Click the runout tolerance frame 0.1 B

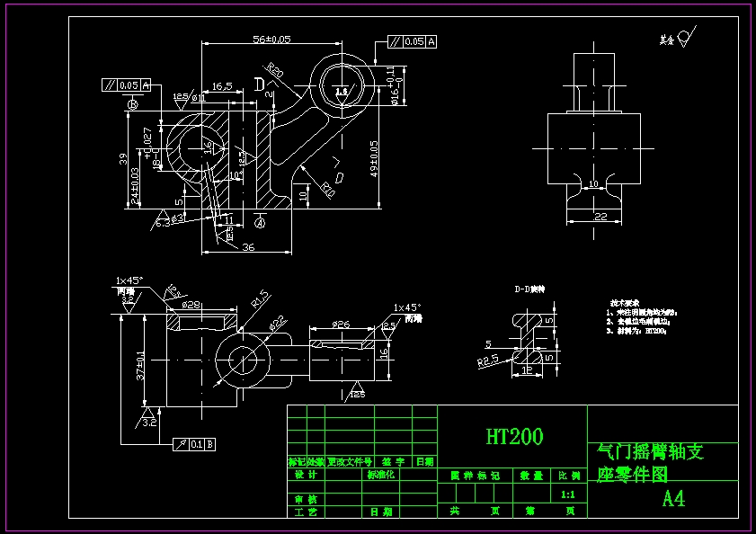click(x=194, y=444)
